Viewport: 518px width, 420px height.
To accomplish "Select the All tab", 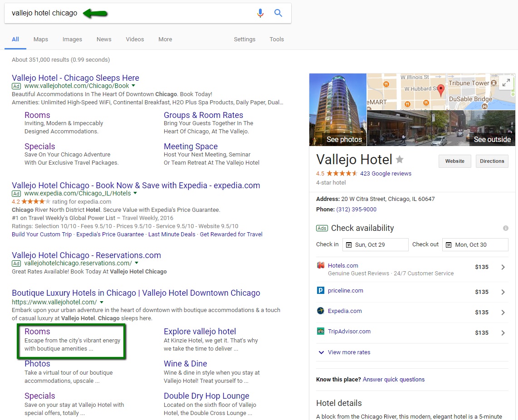I will [x=15, y=39].
